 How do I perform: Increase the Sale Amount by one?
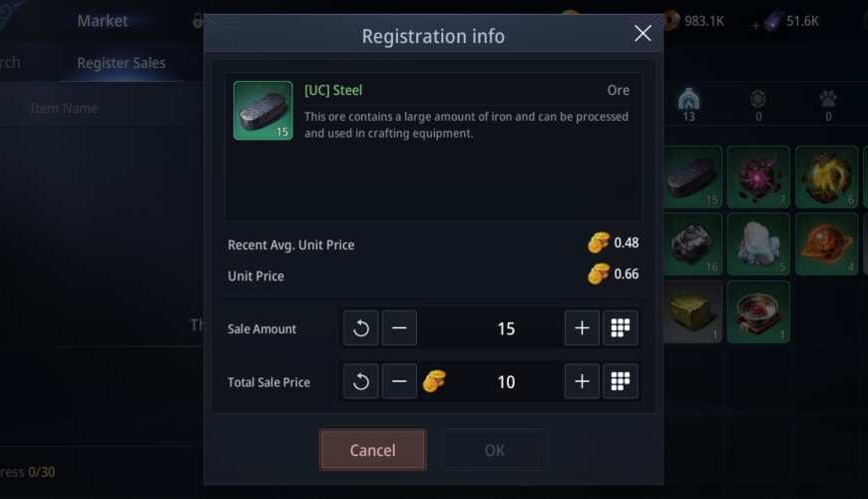(x=582, y=328)
